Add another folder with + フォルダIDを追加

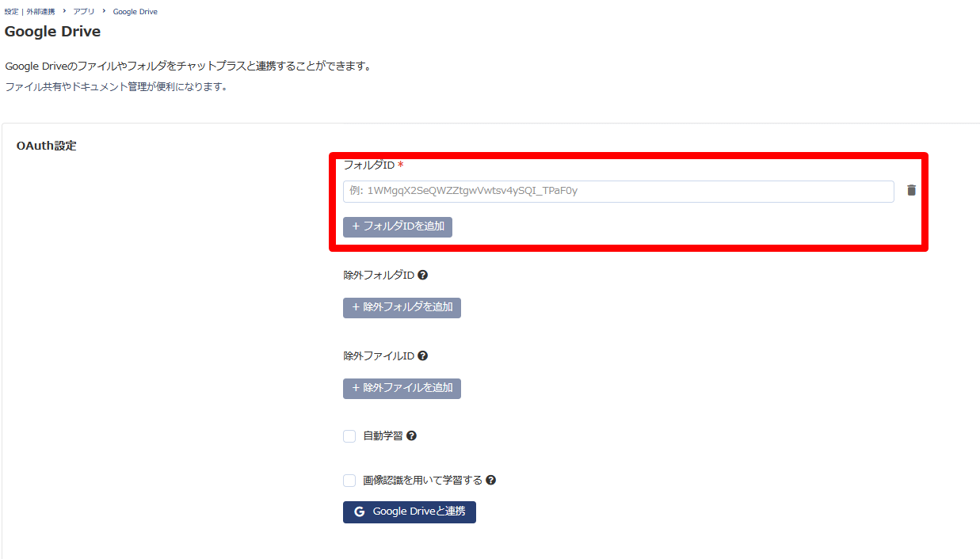pyautogui.click(x=398, y=226)
